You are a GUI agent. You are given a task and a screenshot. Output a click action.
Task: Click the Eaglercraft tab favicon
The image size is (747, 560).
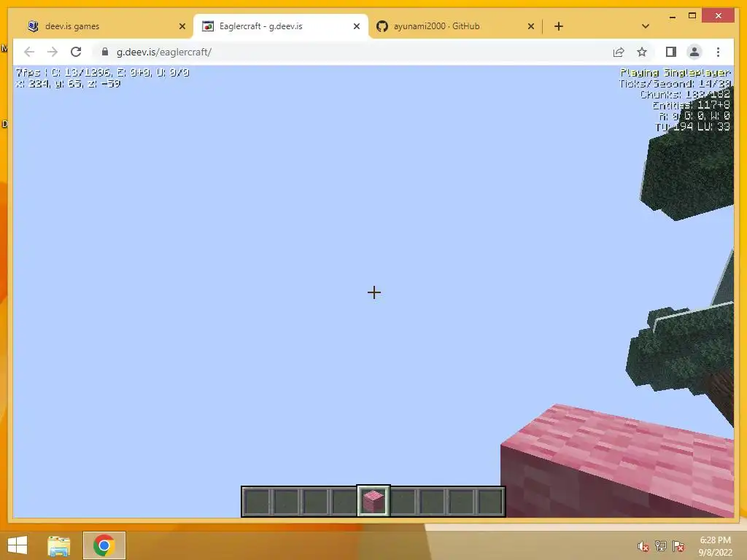coord(208,26)
